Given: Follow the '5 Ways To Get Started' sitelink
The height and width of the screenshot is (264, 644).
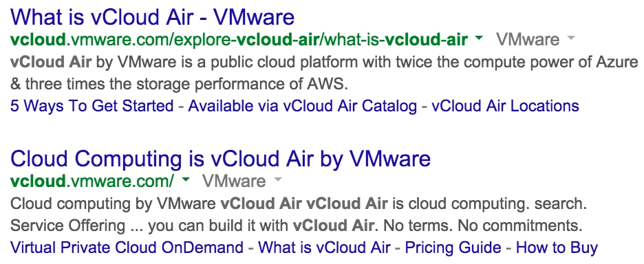Looking at the screenshot, I should pos(92,106).
